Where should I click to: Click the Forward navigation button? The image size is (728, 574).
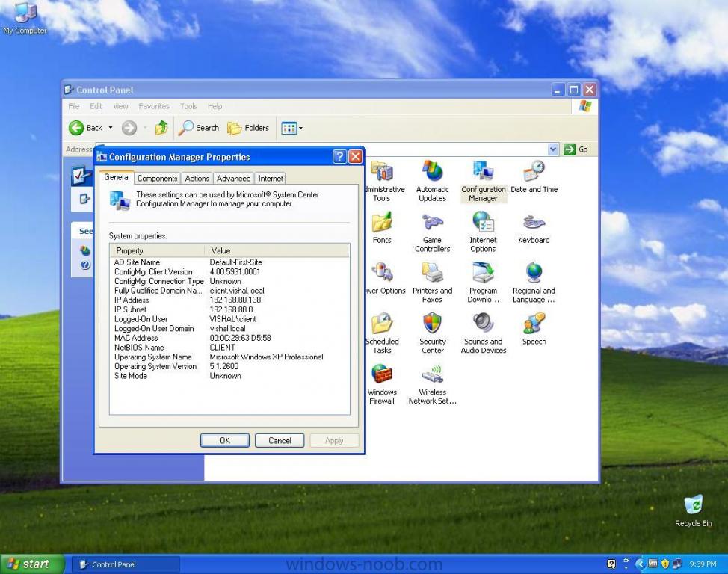click(129, 128)
